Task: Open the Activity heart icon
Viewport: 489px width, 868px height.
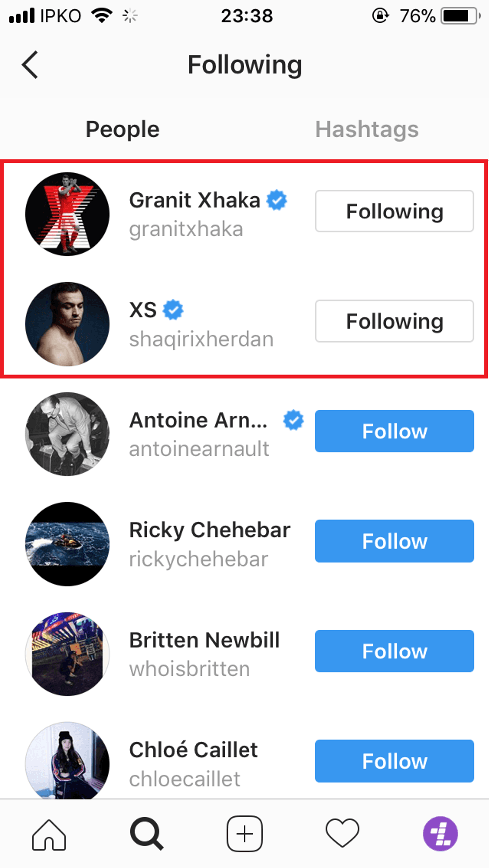Action: 342,833
